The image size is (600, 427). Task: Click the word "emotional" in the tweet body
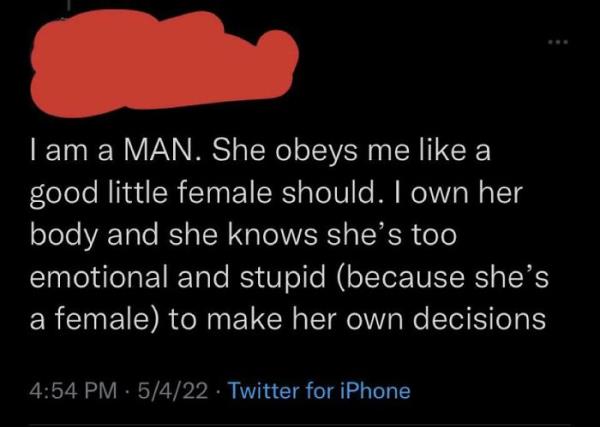[x=99, y=277]
